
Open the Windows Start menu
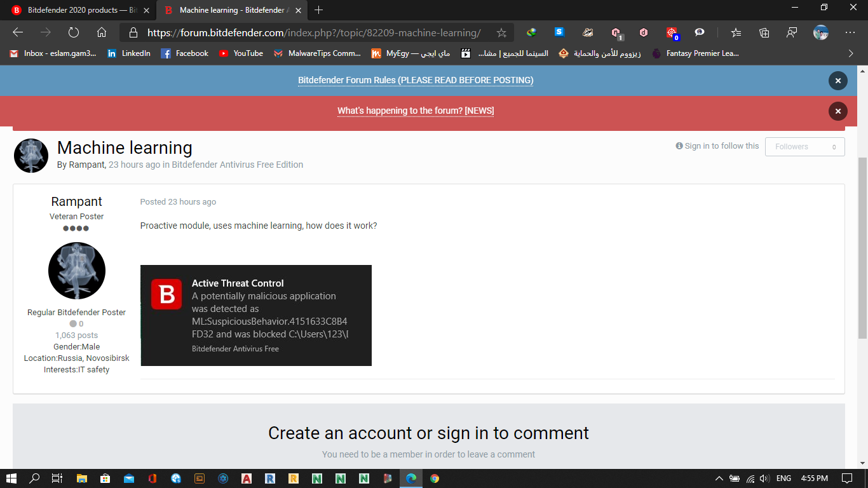pos(11,478)
